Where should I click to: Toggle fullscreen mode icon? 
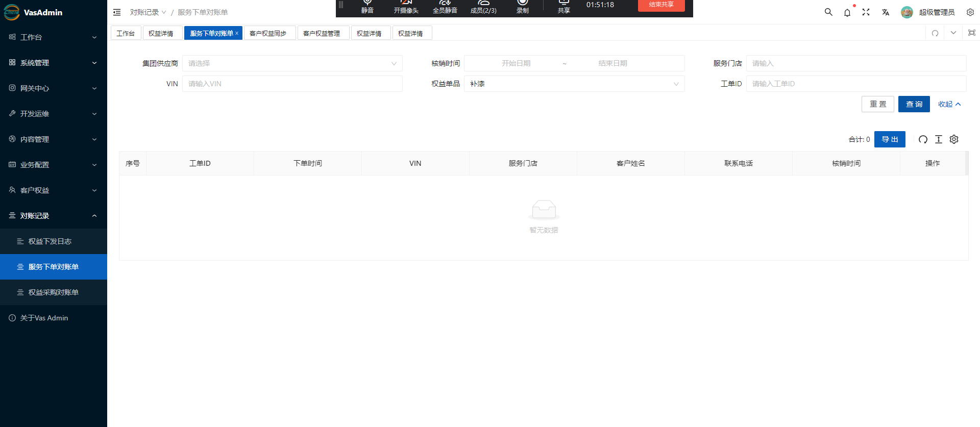click(x=866, y=12)
